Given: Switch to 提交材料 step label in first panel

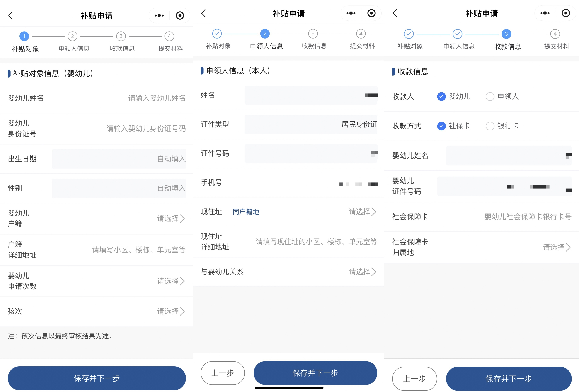Looking at the screenshot, I should pyautogui.click(x=171, y=49).
